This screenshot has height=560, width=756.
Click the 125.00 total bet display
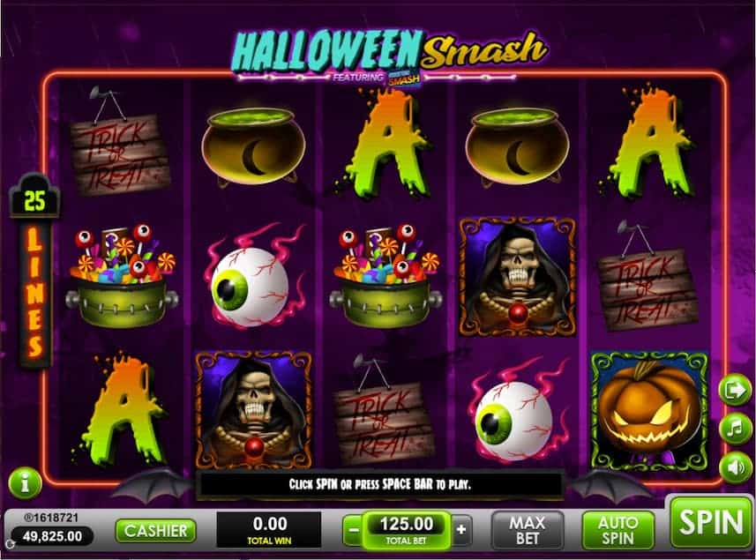tap(407, 530)
